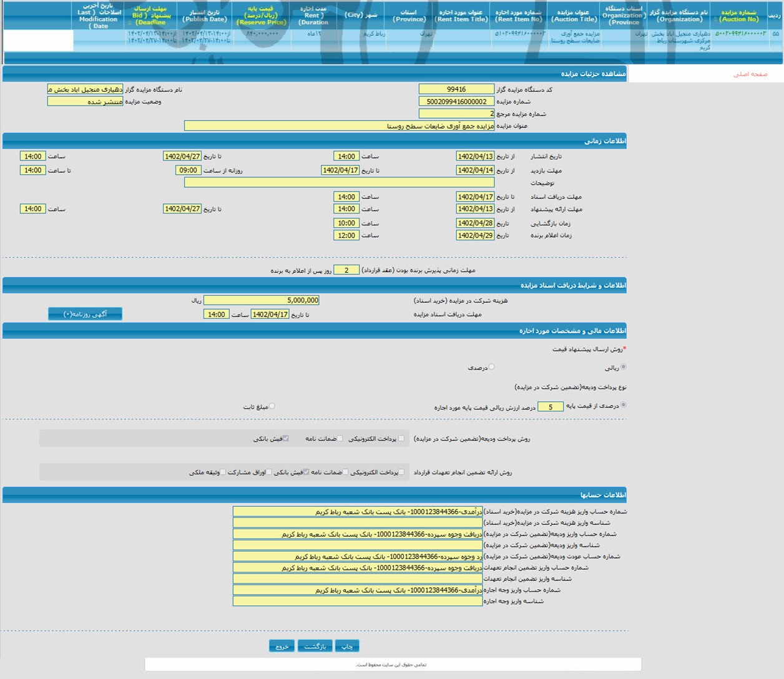The height and width of the screenshot is (679, 784).
Task: Open the صفحه اصلی home page link
Action: (750, 74)
